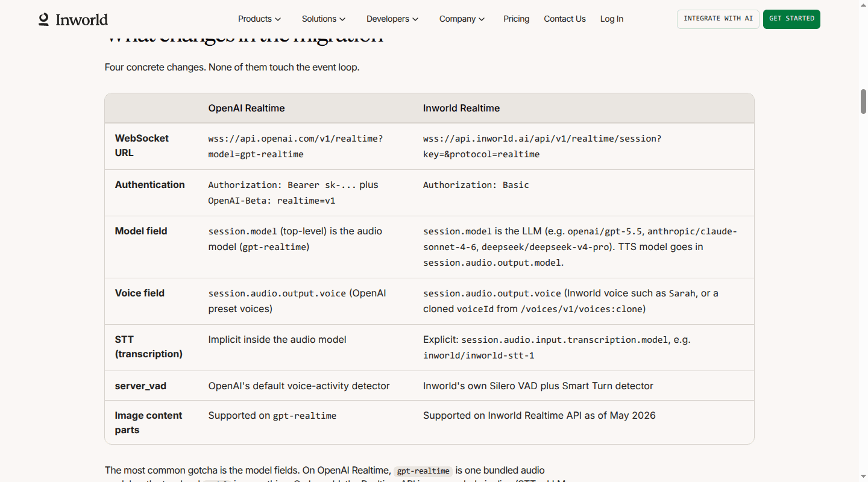Image resolution: width=868 pixels, height=482 pixels.
Task: Click the wss://api.inworld.ai WebSocket URL text
Action: (x=542, y=146)
